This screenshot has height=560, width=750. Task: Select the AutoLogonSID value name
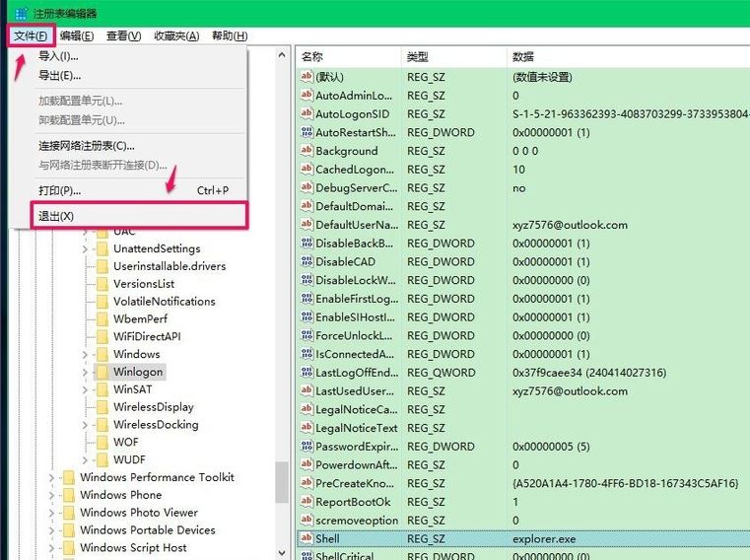coord(352,114)
